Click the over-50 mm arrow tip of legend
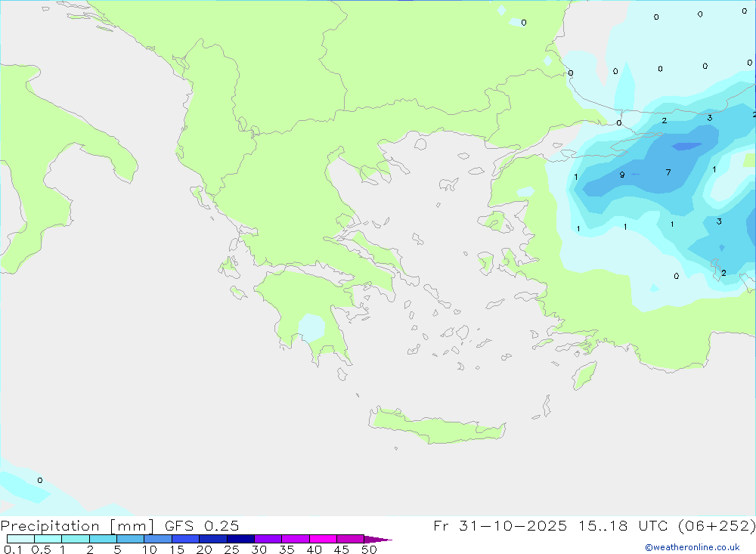 (378, 539)
